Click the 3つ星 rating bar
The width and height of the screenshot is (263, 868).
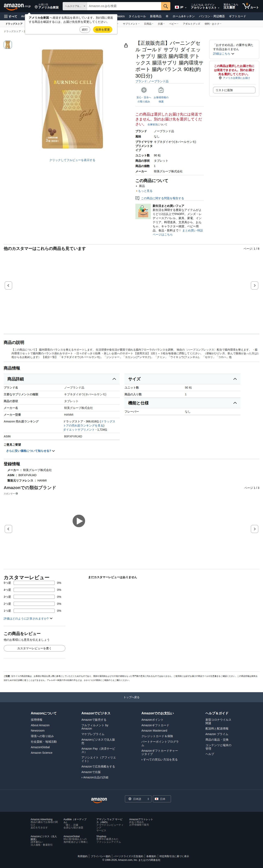[x=34, y=597]
